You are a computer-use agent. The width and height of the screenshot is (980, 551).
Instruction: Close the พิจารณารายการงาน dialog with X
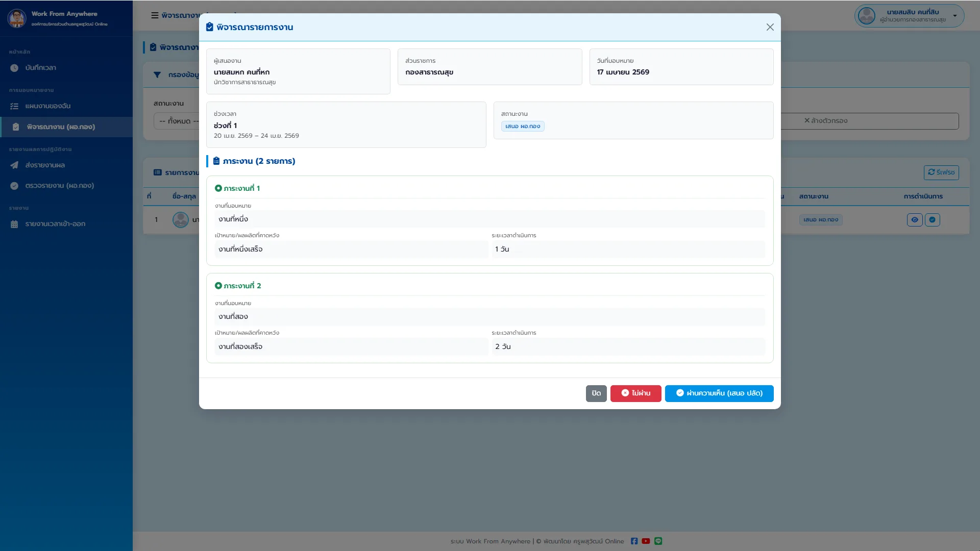click(770, 27)
